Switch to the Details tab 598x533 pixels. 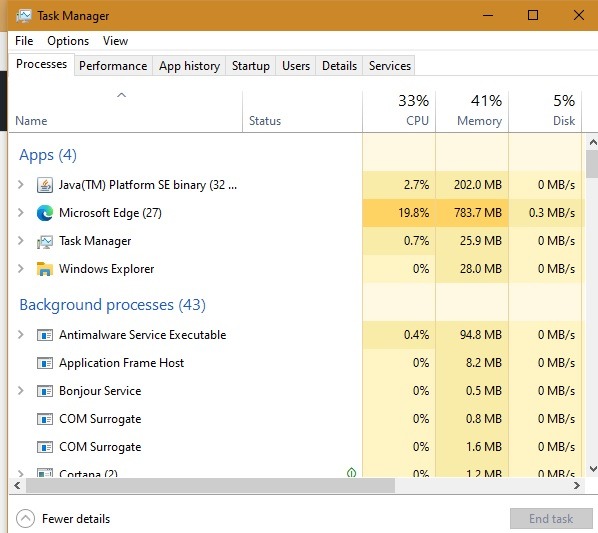(339, 66)
